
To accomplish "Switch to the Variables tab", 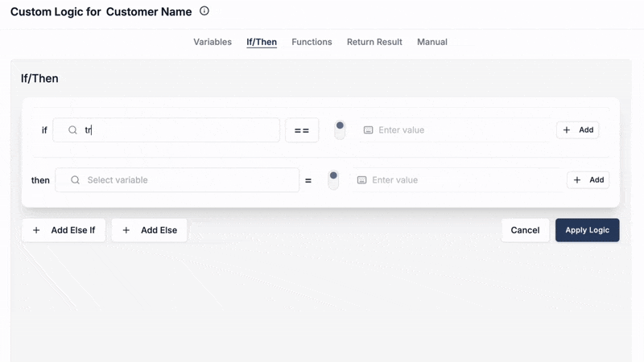I will coord(213,42).
